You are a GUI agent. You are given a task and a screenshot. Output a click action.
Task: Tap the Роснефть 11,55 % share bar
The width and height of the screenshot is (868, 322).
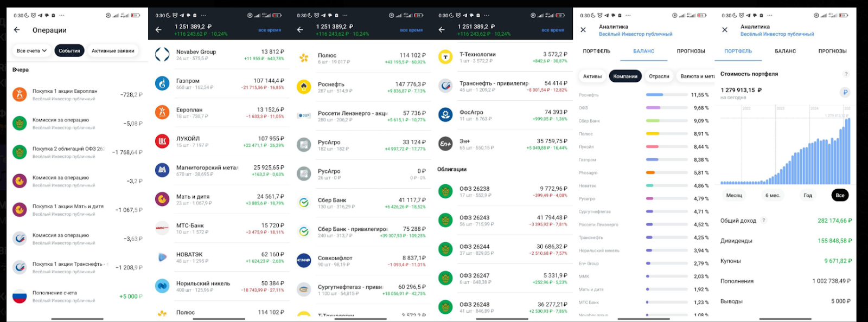(x=667, y=95)
